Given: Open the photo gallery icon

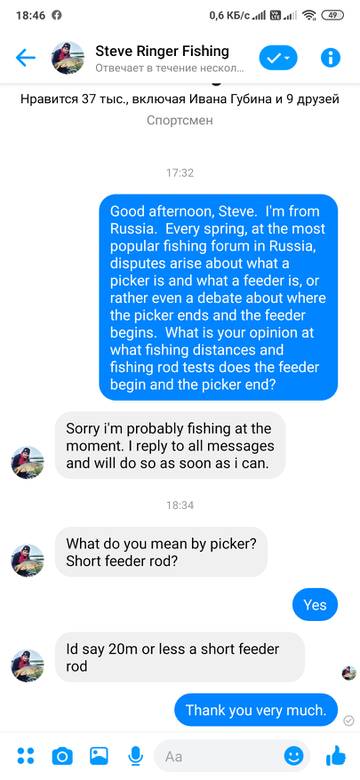Looking at the screenshot, I should (x=98, y=756).
